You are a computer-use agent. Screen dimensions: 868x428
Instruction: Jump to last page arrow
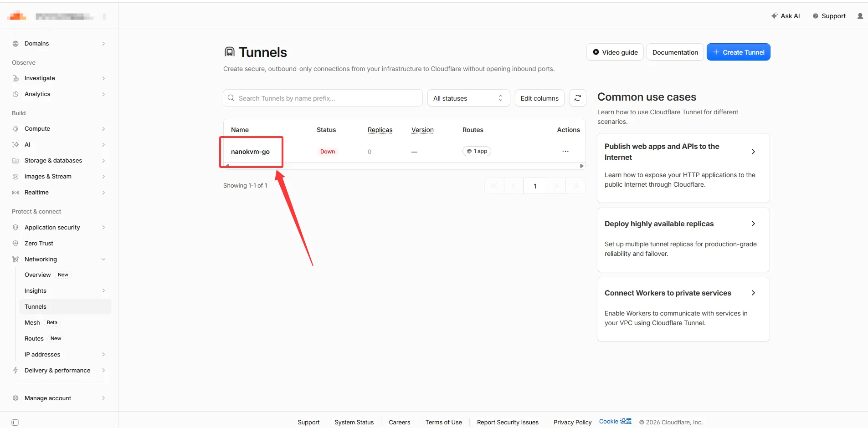point(575,186)
